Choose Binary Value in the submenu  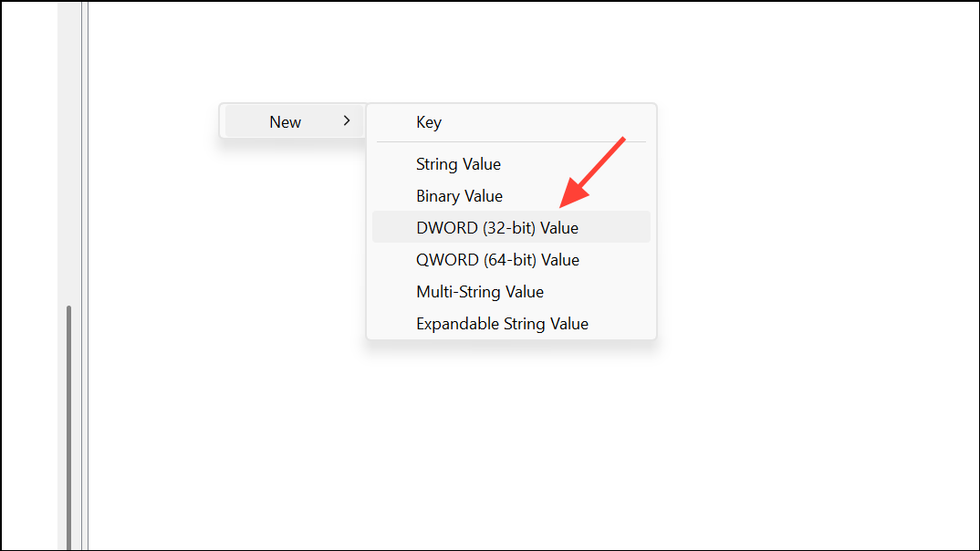pyautogui.click(x=459, y=196)
